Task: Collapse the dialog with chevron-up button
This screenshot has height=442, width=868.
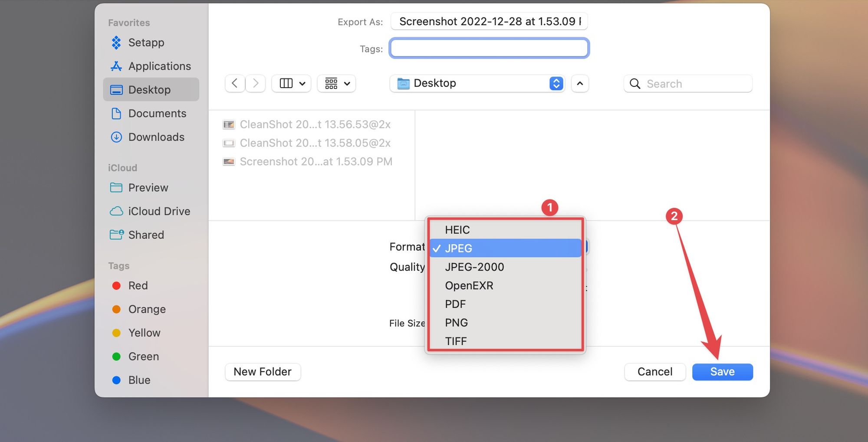Action: [x=580, y=83]
